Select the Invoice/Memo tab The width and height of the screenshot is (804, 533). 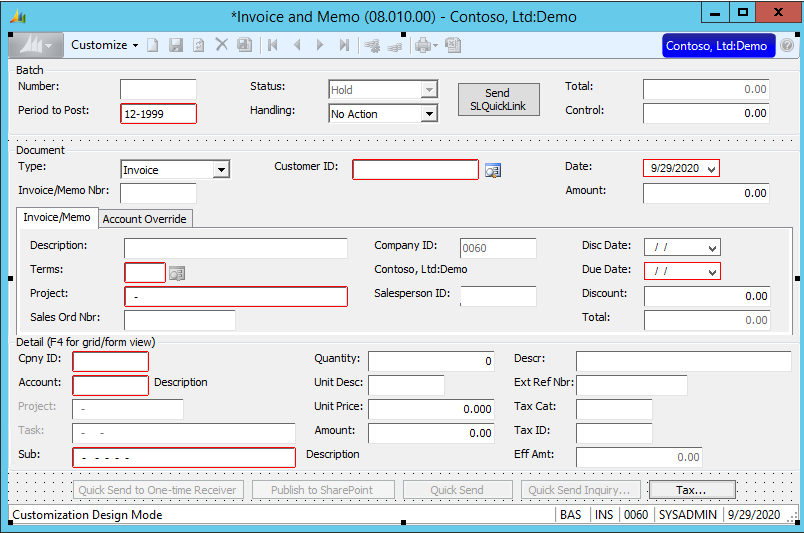(57, 218)
